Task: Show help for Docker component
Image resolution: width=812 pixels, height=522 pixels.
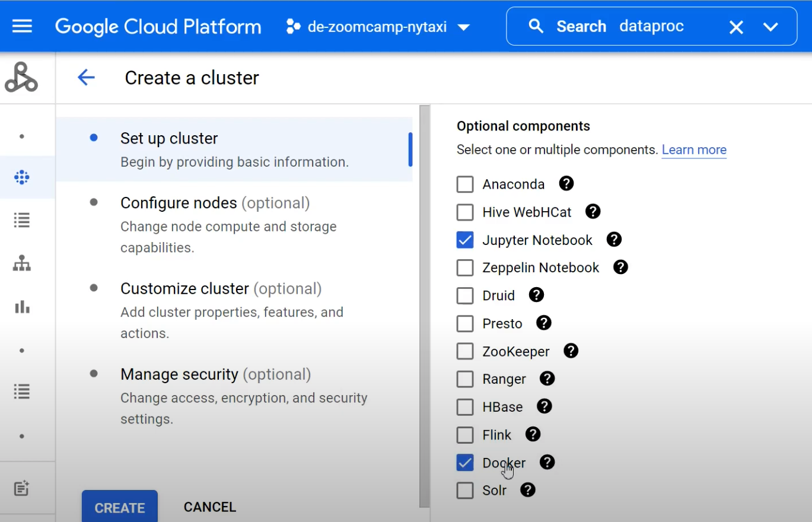Action: pyautogui.click(x=547, y=462)
